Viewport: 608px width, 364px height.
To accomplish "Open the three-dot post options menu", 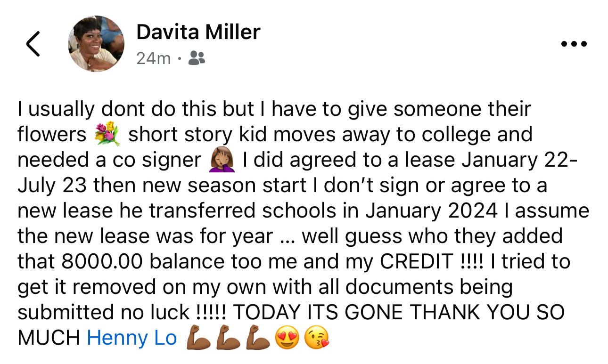I will click(x=574, y=44).
